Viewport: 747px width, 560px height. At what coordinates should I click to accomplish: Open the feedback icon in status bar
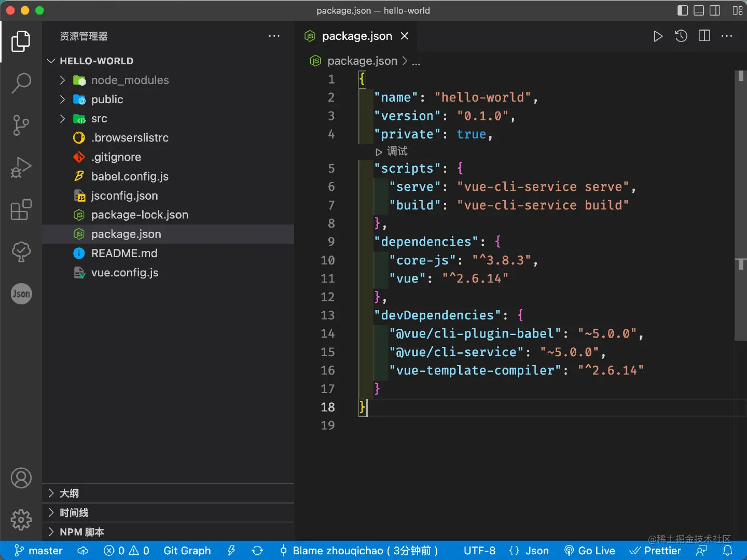[702, 551]
